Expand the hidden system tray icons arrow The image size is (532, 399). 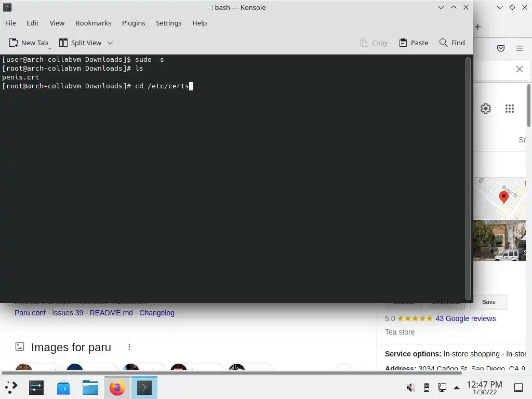pos(457,388)
